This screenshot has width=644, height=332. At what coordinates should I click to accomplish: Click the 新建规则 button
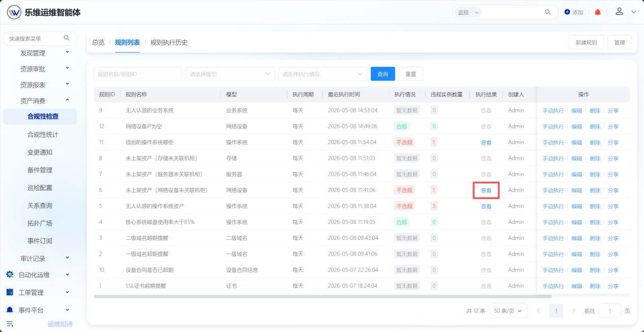point(586,42)
